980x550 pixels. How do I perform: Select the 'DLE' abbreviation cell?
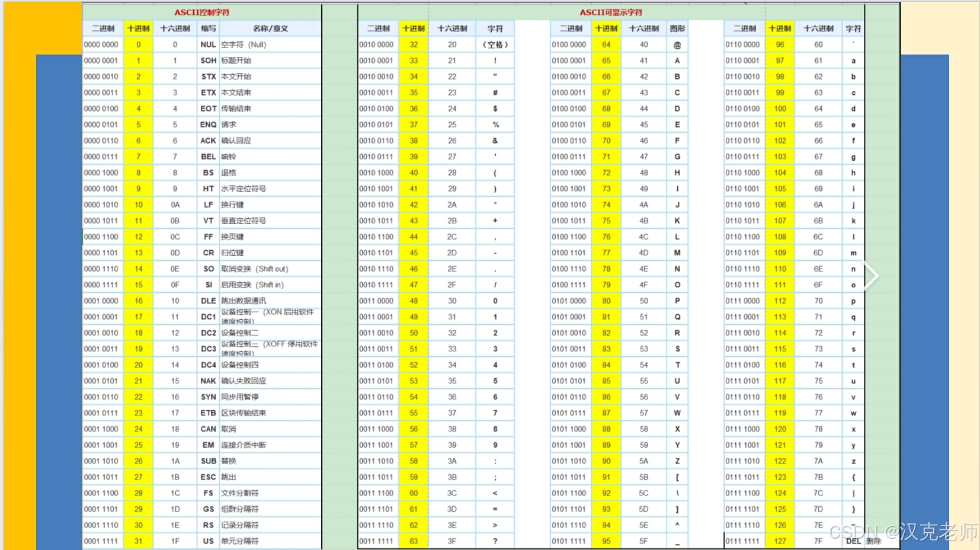208,300
